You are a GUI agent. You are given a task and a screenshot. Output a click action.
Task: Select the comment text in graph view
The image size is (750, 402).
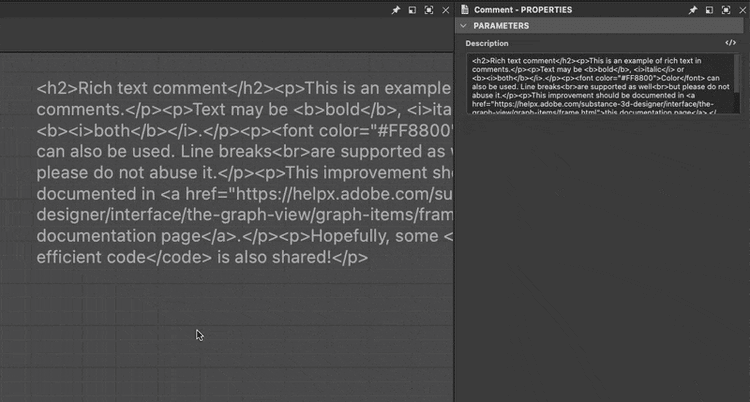pos(244,173)
